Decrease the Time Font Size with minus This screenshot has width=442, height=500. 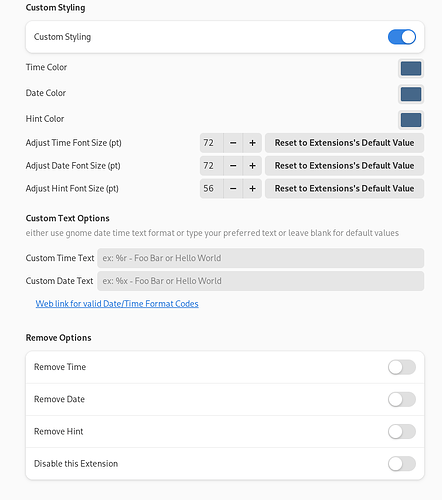(233, 143)
